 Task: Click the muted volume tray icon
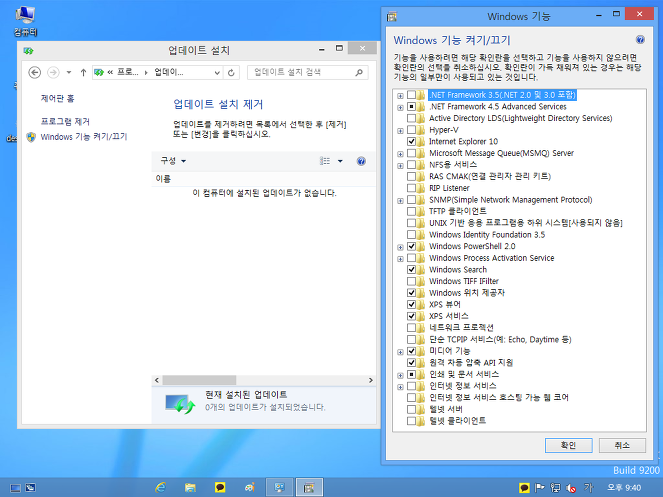click(571, 488)
